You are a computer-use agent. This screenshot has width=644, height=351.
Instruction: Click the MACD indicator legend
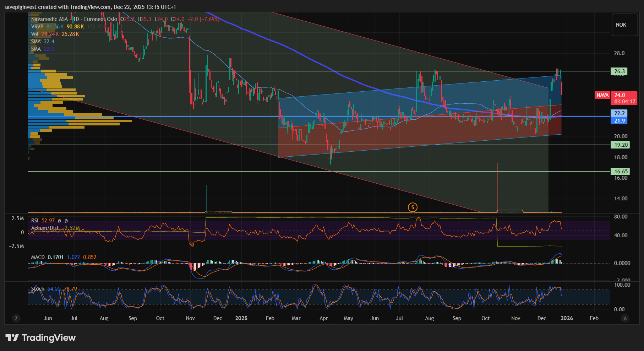coord(38,257)
